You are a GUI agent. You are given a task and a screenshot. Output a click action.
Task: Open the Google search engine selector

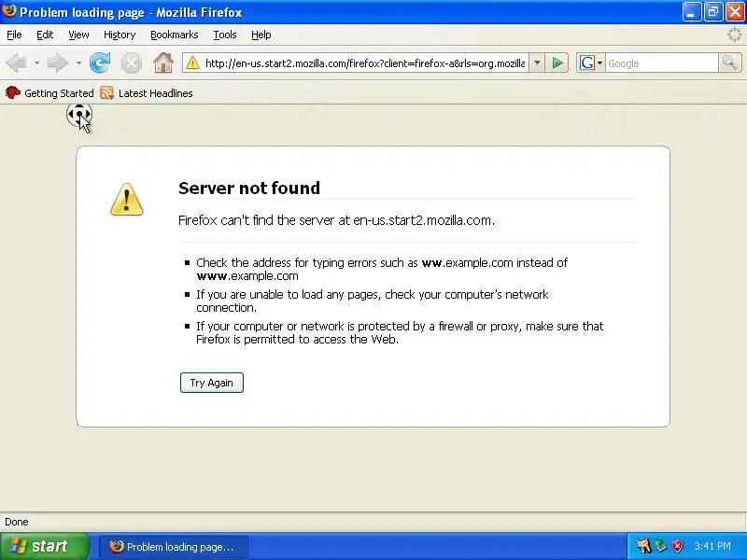591,63
